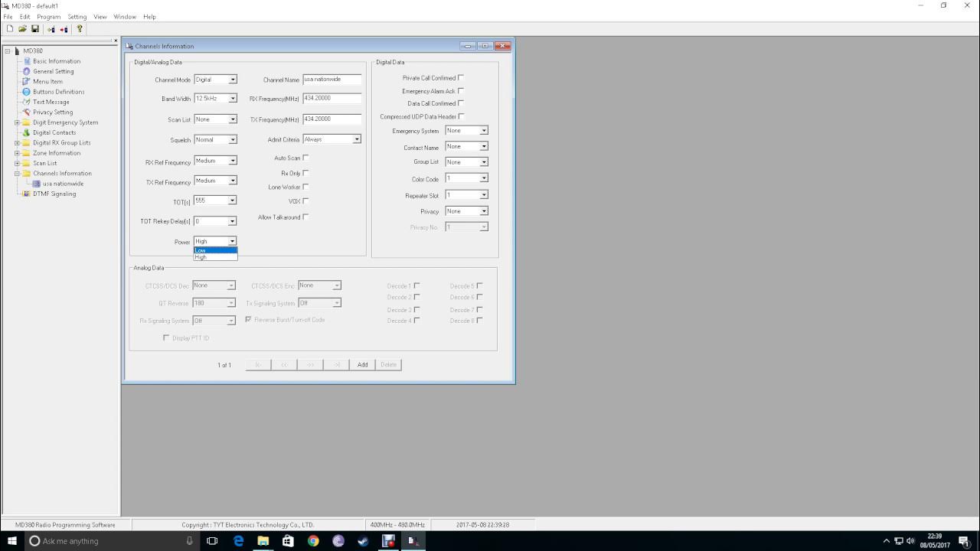Open the Scan List dropdown
The height and width of the screenshot is (551, 980).
233,119
